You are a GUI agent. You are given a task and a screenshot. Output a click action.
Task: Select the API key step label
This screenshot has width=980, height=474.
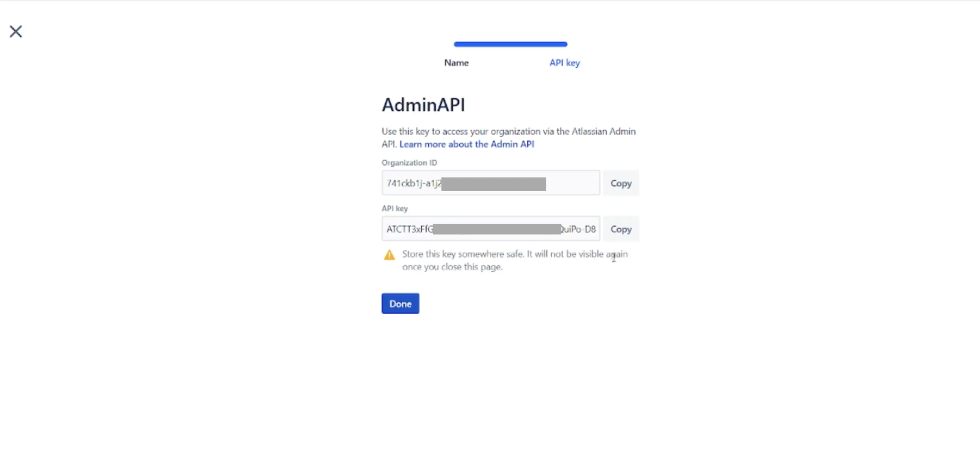click(x=565, y=63)
